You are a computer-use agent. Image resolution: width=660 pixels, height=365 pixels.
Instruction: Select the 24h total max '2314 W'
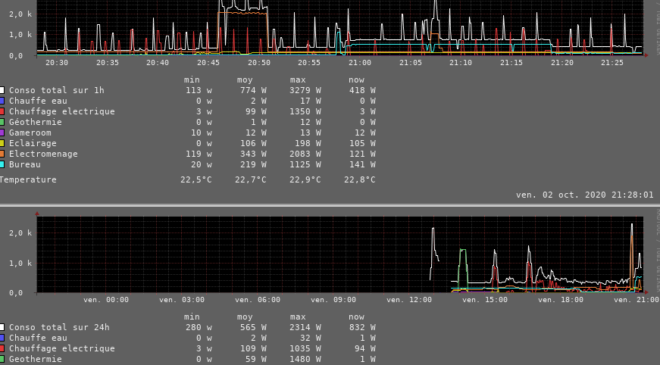coord(305,327)
